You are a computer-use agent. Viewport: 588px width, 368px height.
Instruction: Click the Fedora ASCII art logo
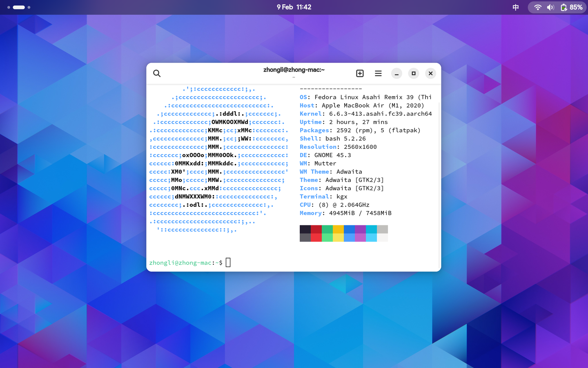219,159
